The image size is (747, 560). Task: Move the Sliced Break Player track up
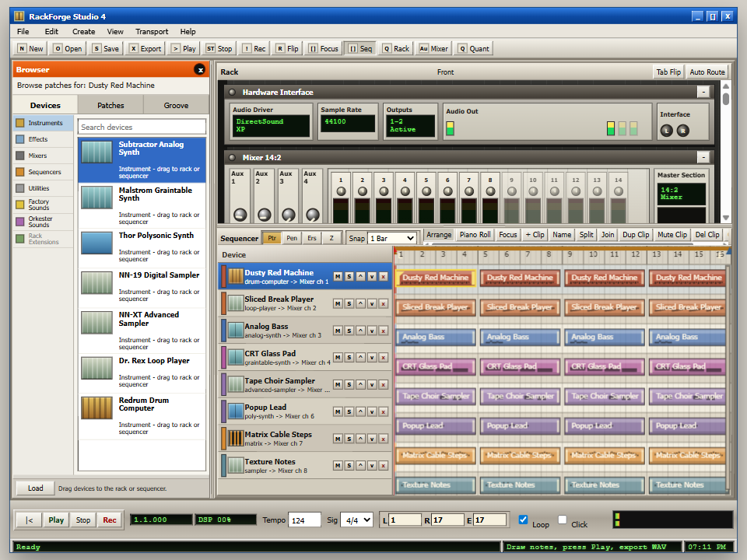(x=360, y=304)
